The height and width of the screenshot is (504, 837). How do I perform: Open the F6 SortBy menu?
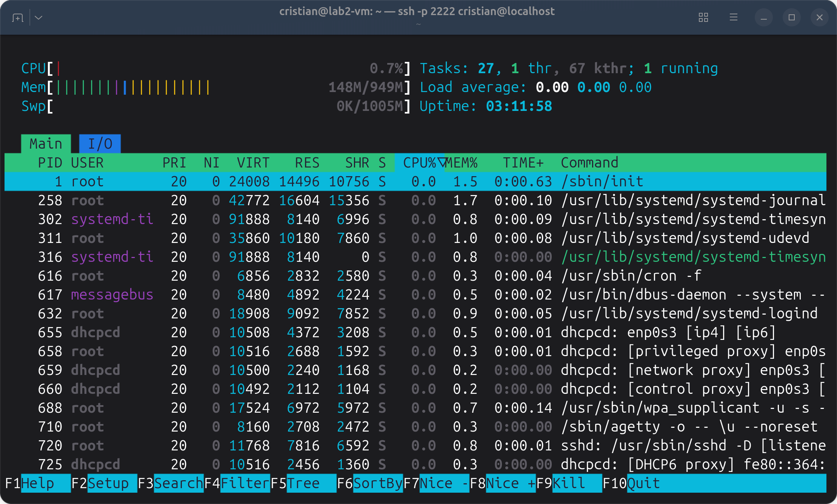pos(370,483)
